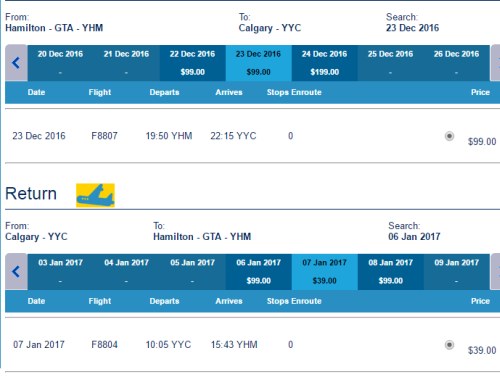Click the F8807 flight row
The height and width of the screenshot is (377, 500).
coord(252,136)
